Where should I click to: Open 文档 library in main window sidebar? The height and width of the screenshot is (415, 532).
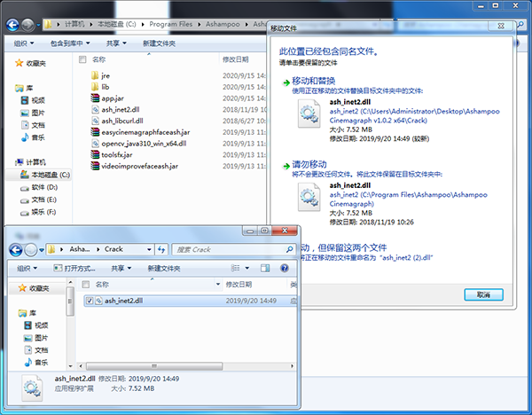click(34, 125)
